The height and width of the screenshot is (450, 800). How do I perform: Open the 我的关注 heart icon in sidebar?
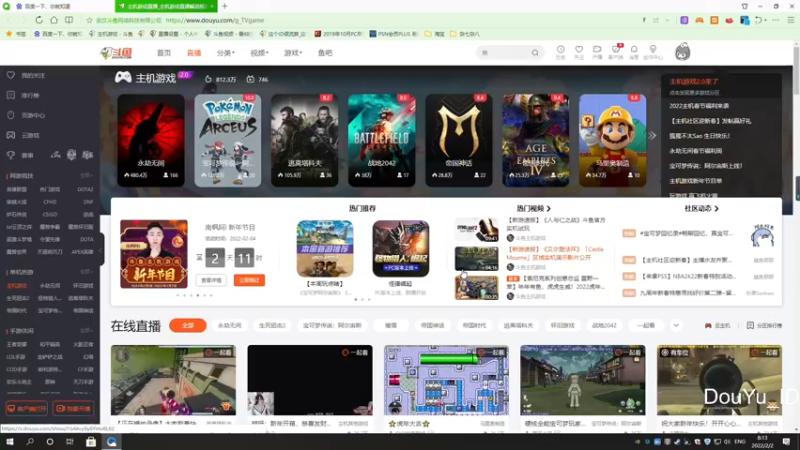[11, 75]
